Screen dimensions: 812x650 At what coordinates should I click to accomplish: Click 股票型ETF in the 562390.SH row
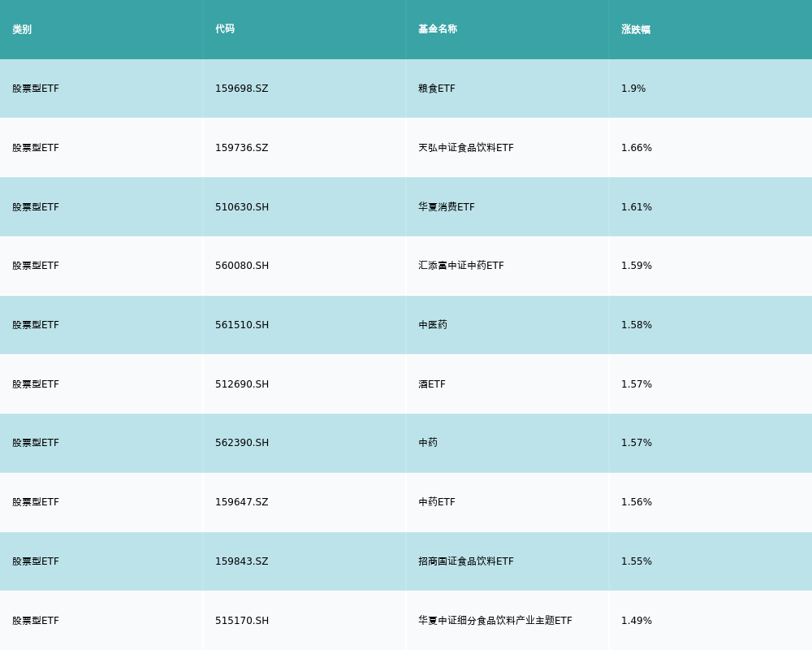click(36, 443)
